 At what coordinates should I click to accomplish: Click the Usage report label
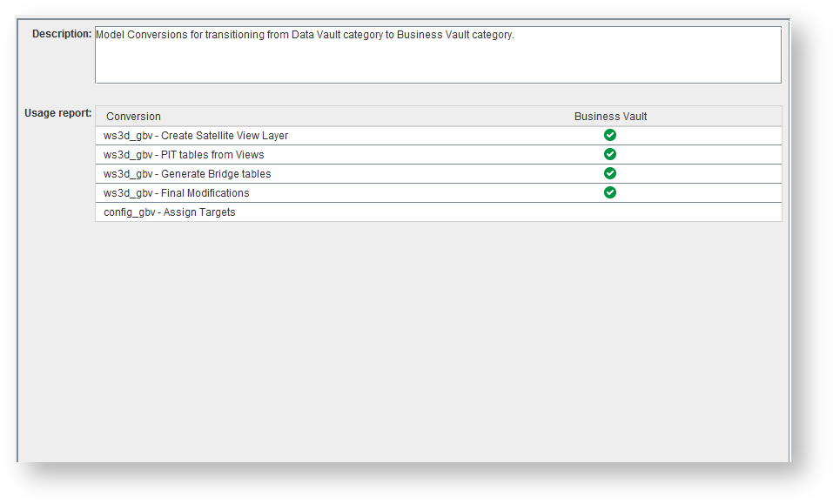point(57,113)
